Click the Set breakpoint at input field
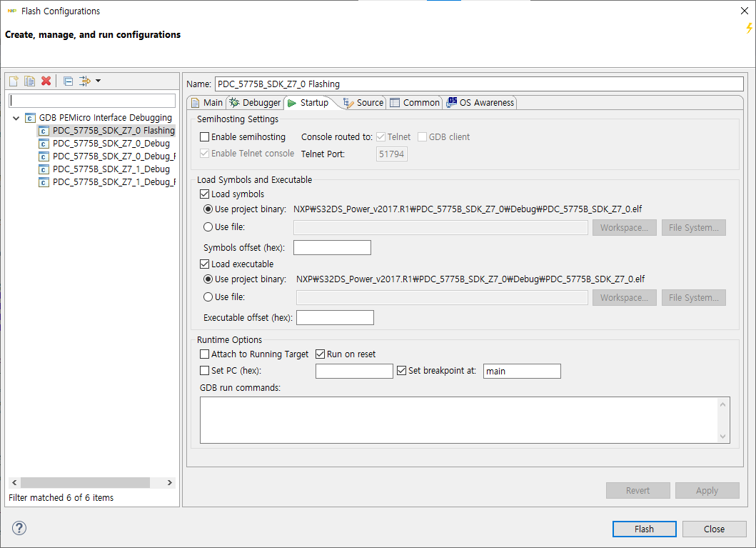Viewport: 756px width, 548px height. click(x=522, y=372)
